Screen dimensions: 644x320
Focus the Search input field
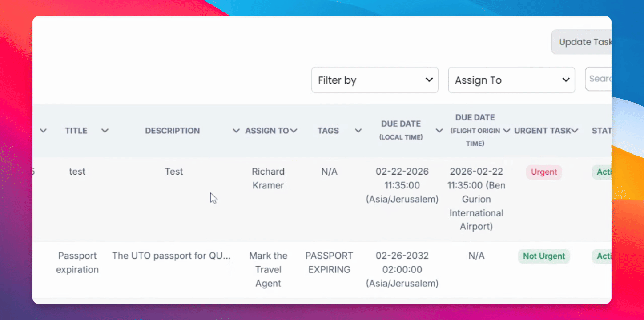(598, 79)
